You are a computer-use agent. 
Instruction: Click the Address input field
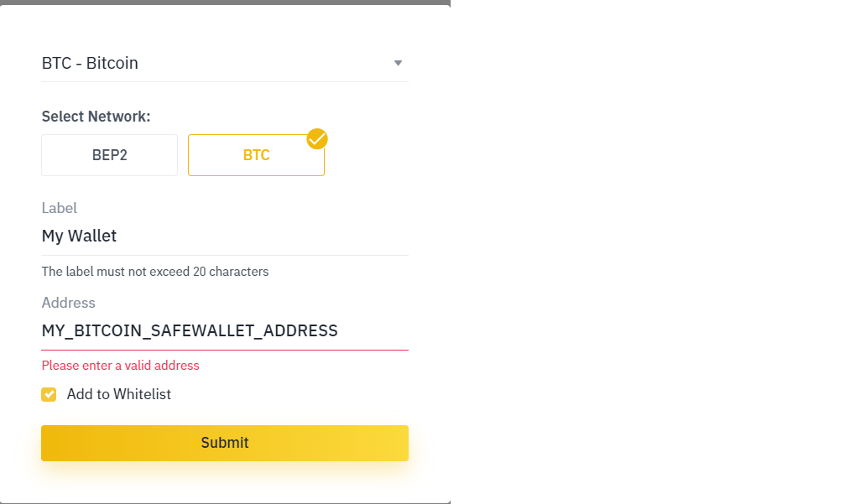225,330
